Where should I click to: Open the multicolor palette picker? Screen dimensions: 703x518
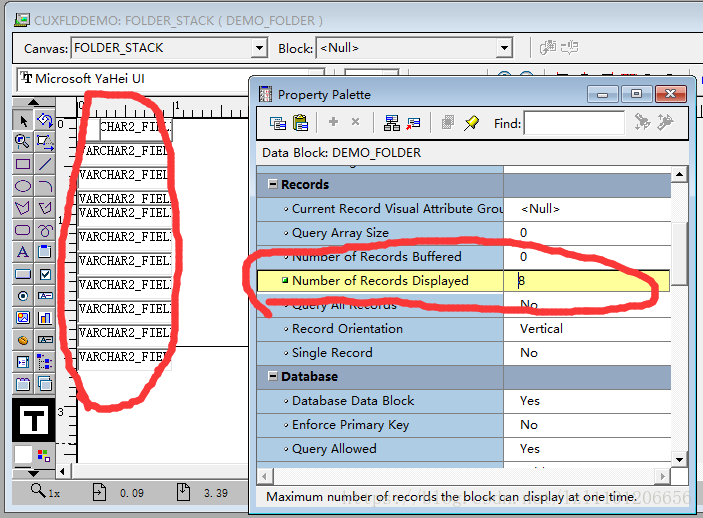pos(44,455)
